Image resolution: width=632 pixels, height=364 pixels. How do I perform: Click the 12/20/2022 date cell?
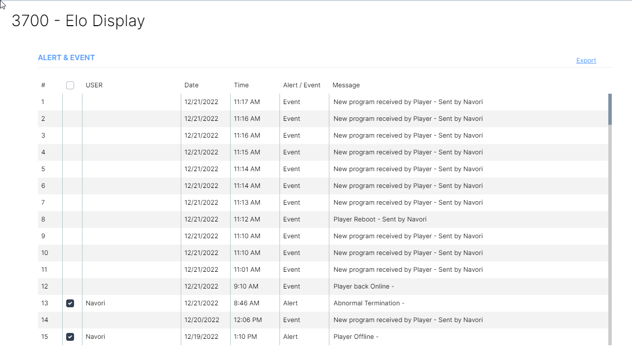(201, 320)
